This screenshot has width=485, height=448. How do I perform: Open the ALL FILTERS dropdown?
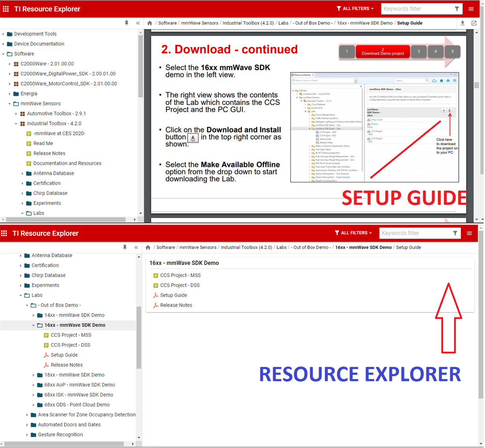click(354, 8)
